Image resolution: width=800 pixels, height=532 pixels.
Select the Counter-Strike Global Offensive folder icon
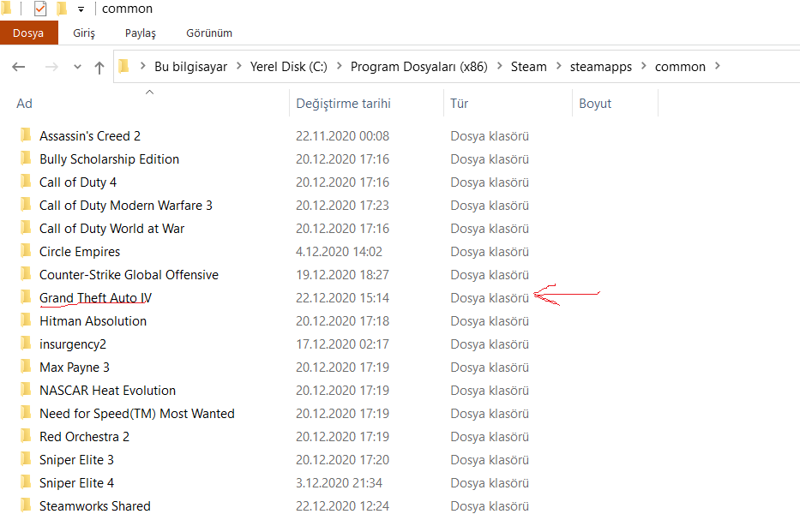pos(26,274)
